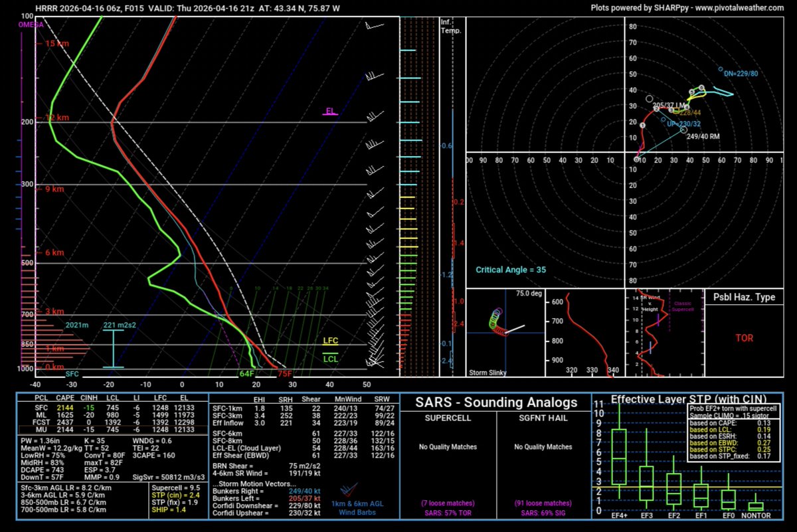Click the magenta EL level label
This screenshot has width=797, height=532.
click(330, 110)
